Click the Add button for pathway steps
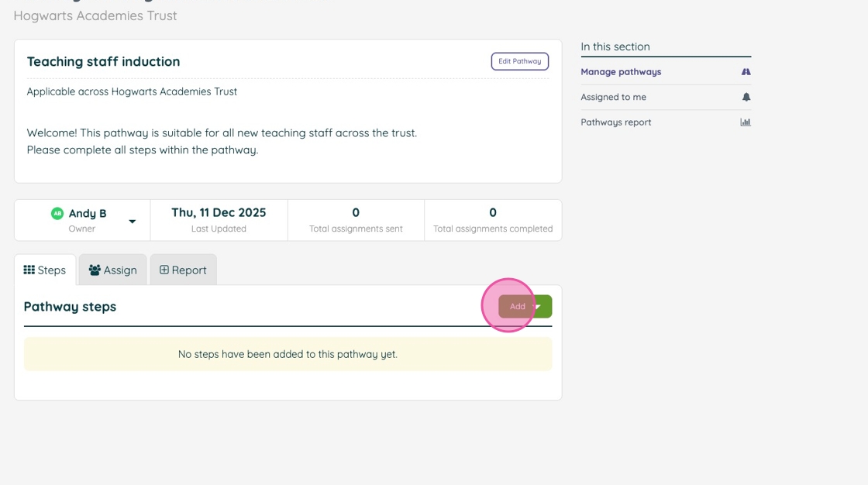The height and width of the screenshot is (485, 868). coord(517,307)
